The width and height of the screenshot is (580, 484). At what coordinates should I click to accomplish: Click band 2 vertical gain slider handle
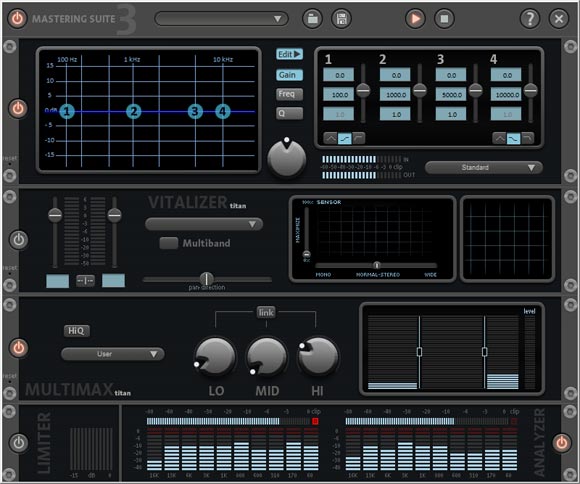(419, 90)
